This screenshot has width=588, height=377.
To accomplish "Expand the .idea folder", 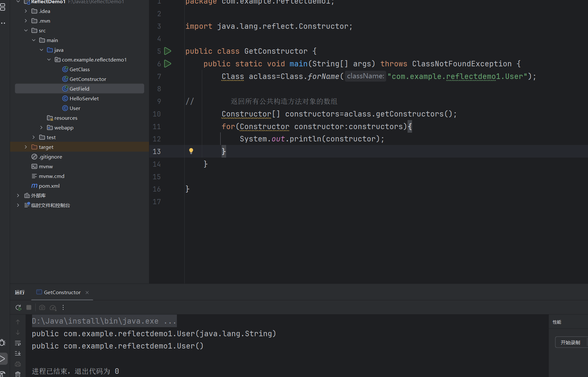I will (26, 11).
